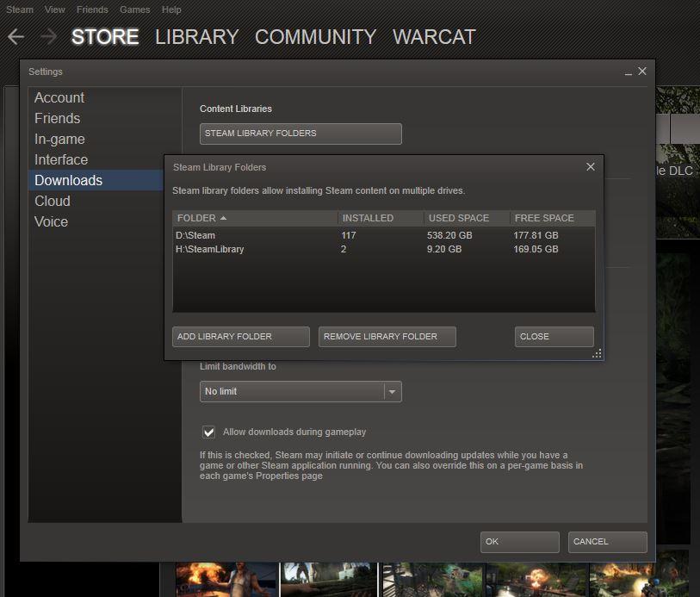Click the 169.05 GB free space value
The height and width of the screenshot is (597, 700).
[536, 249]
